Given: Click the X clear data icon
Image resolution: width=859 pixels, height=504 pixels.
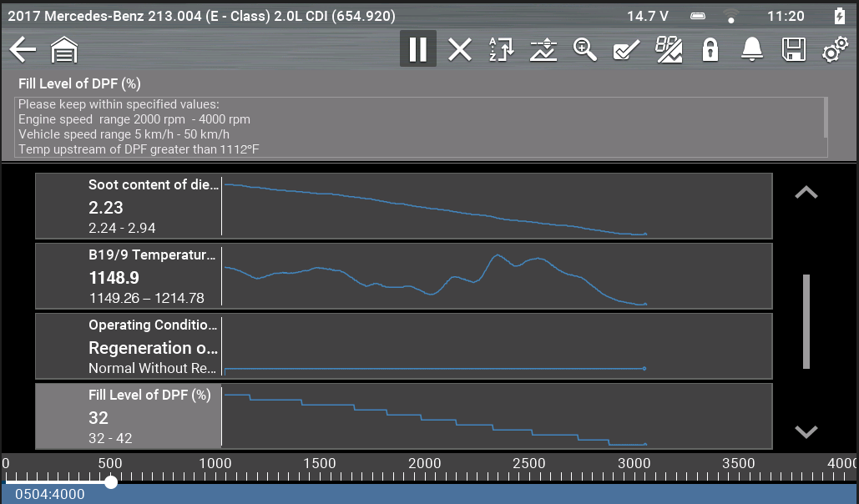Looking at the screenshot, I should click(x=460, y=50).
